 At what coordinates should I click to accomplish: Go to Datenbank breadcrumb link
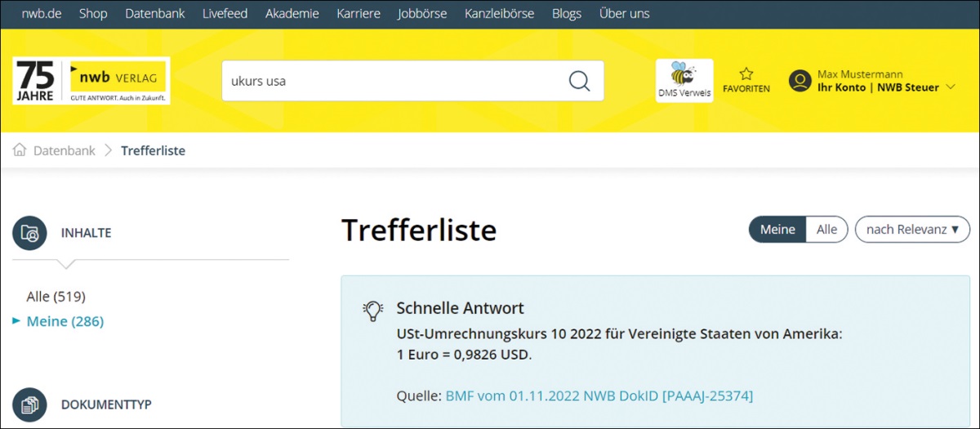pyautogui.click(x=64, y=150)
